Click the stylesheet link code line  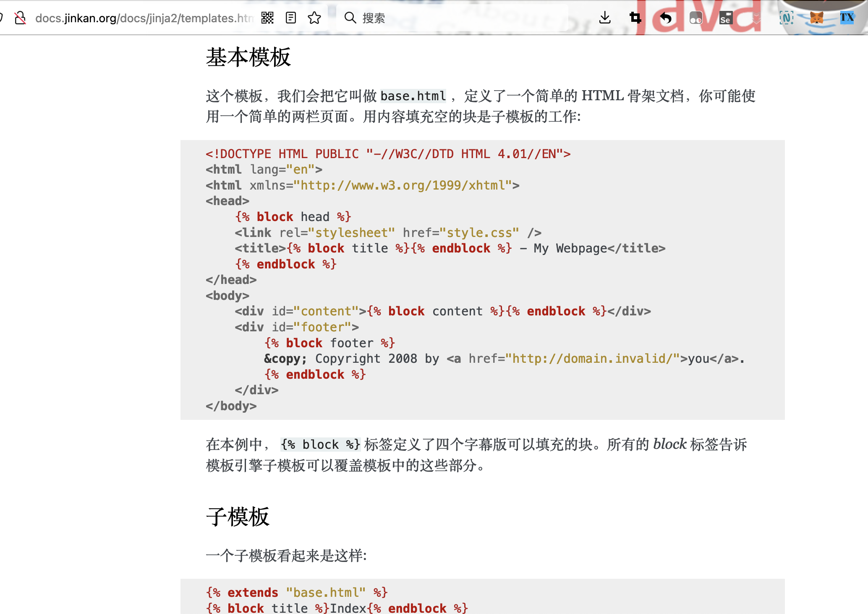click(x=388, y=233)
